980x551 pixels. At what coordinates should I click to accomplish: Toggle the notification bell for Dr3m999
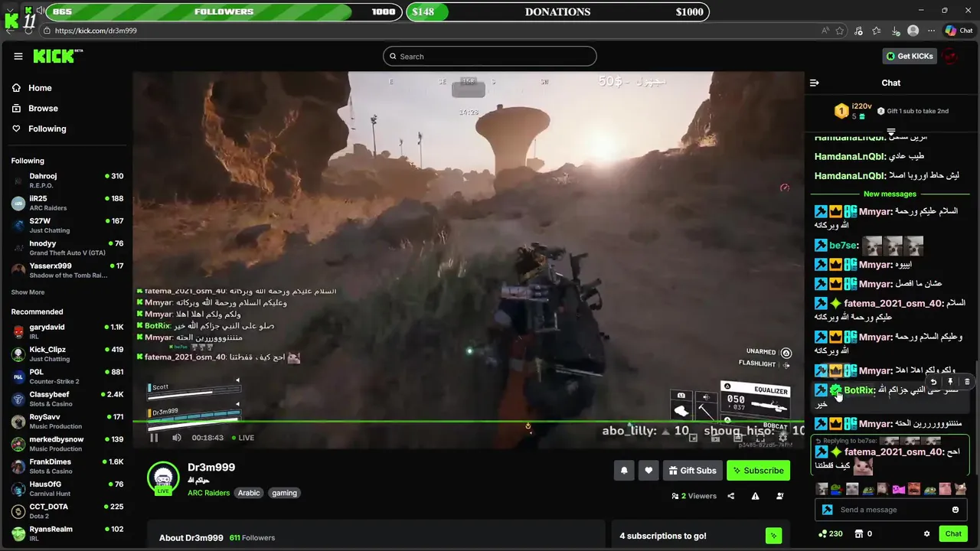point(624,471)
